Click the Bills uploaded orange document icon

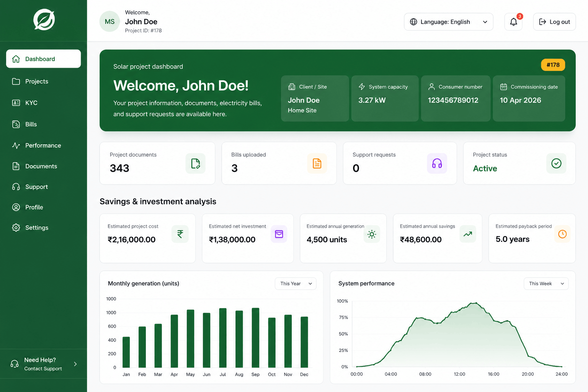(317, 163)
